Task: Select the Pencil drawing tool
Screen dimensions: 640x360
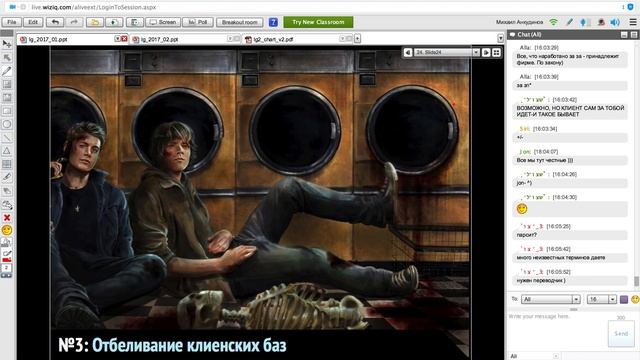Action: (x=7, y=71)
